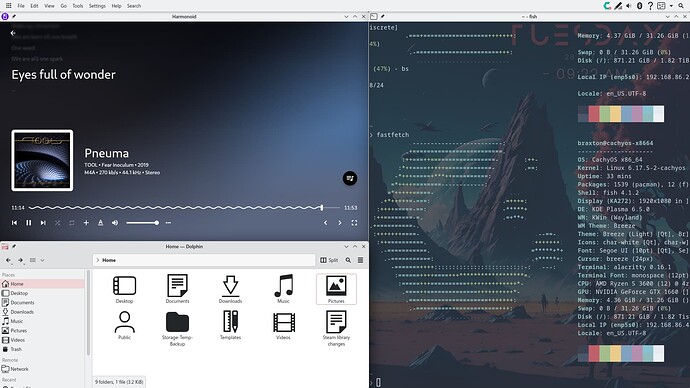Open the Bluetooth tray icon

click(639, 6)
